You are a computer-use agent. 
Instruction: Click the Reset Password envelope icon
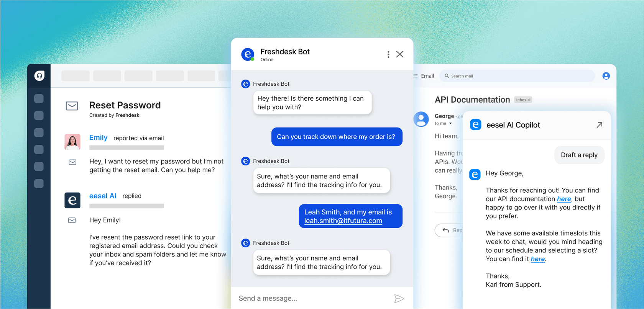click(x=72, y=106)
